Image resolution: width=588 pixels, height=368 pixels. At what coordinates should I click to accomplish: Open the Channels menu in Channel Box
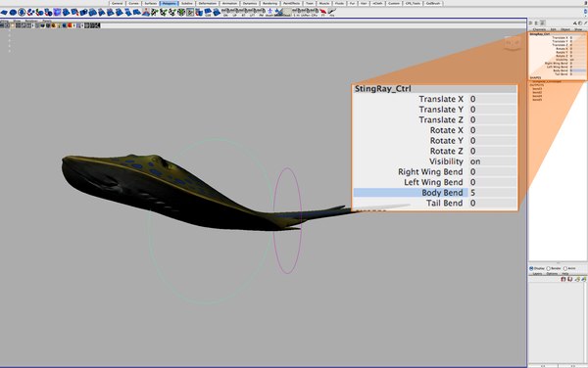tap(539, 29)
